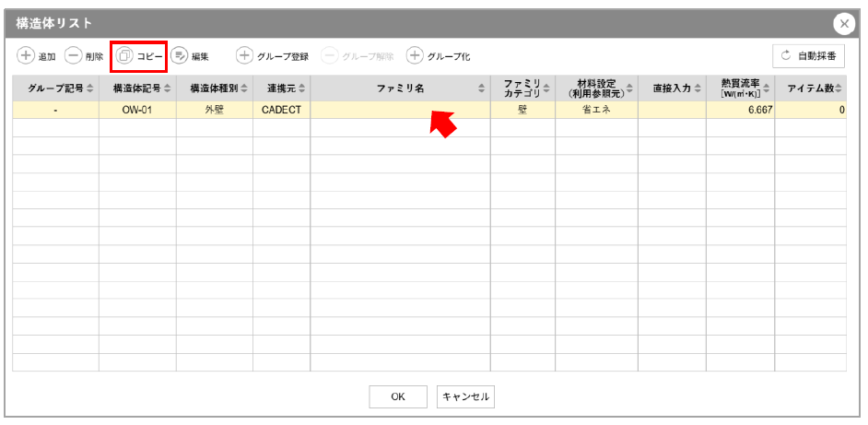
Task: Click the コピー copy icon
Action: (x=124, y=56)
